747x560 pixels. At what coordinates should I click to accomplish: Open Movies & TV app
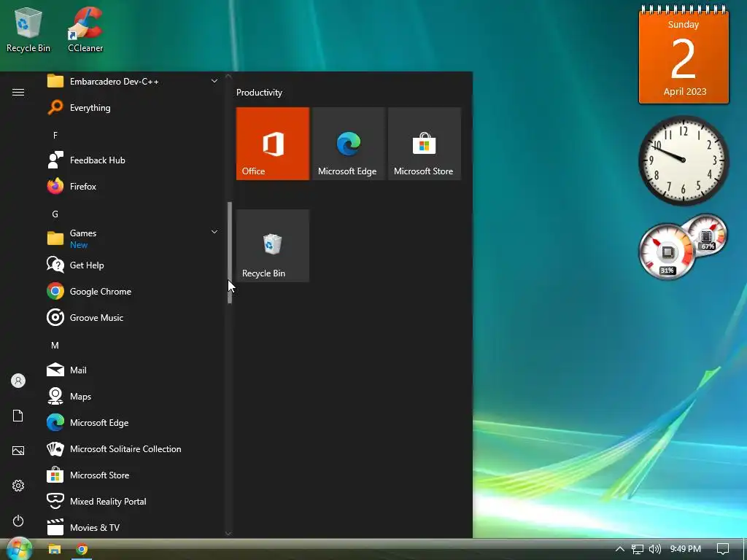tap(133, 528)
